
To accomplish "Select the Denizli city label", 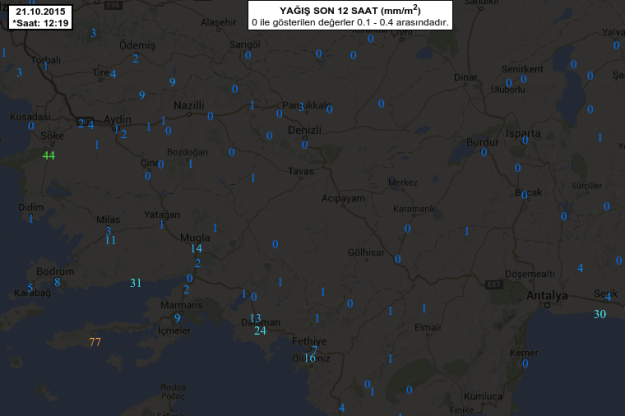I will pos(300,131).
